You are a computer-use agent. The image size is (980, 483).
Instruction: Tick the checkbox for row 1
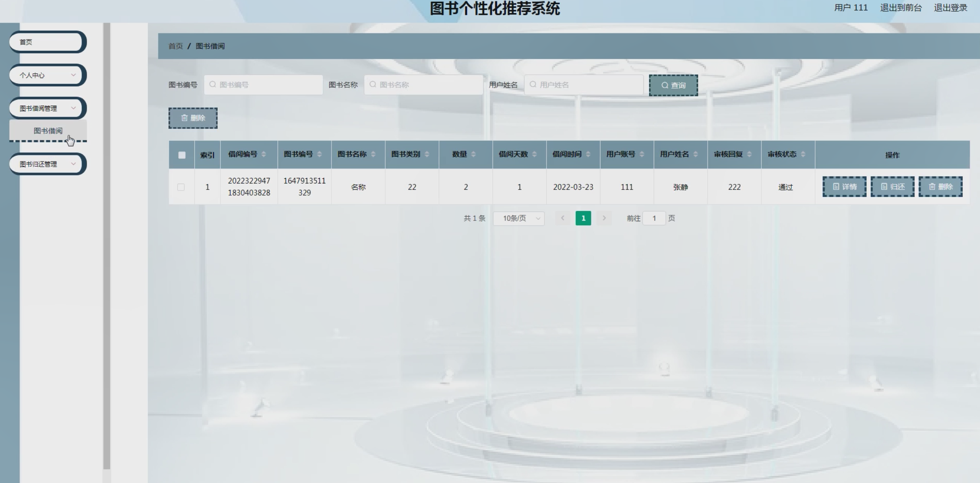click(181, 187)
